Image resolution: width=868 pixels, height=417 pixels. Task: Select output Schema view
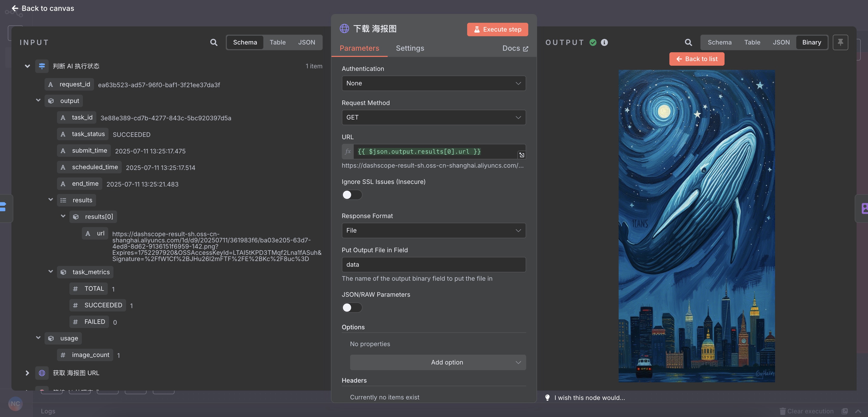(x=719, y=42)
